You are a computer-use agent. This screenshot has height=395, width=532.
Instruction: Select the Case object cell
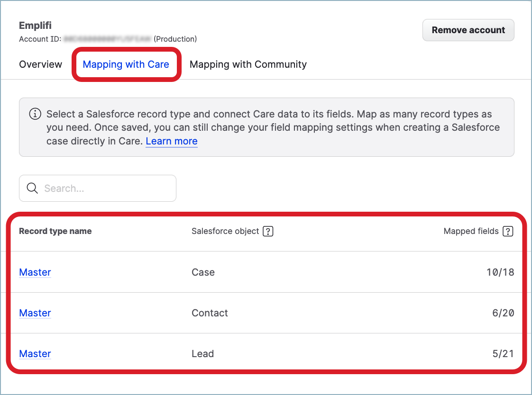203,272
